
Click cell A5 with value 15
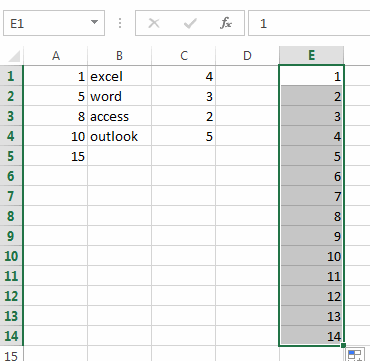(x=56, y=156)
